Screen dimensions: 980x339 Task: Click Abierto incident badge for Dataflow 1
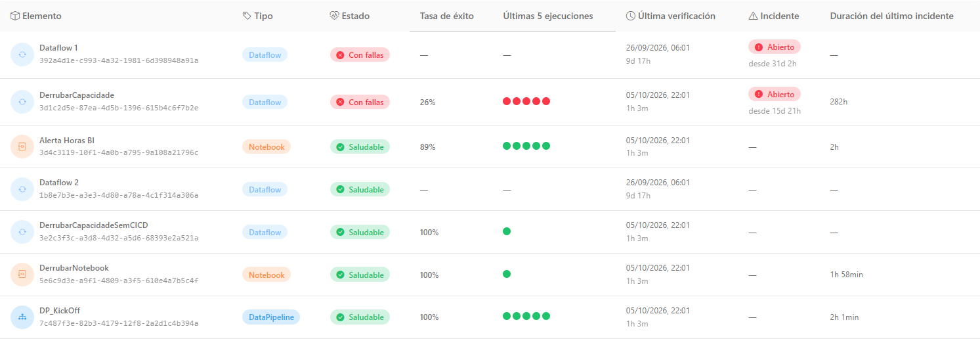pos(775,47)
